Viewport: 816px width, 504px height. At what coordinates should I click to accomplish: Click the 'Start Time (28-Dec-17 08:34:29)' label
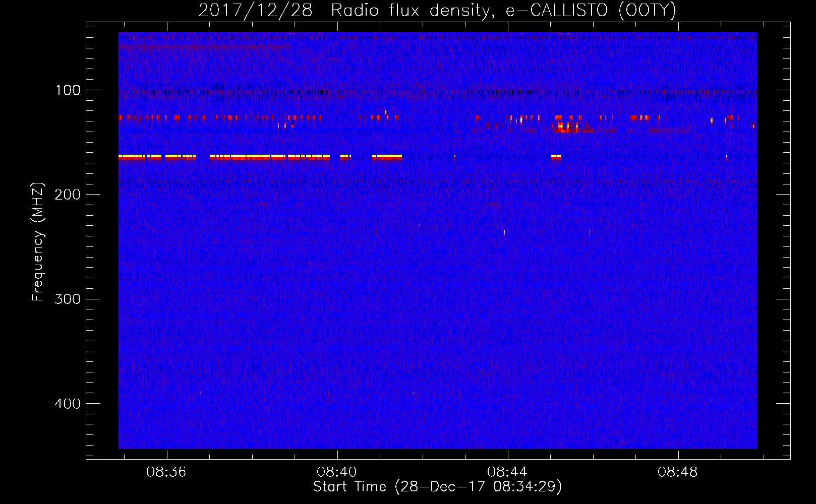(437, 487)
